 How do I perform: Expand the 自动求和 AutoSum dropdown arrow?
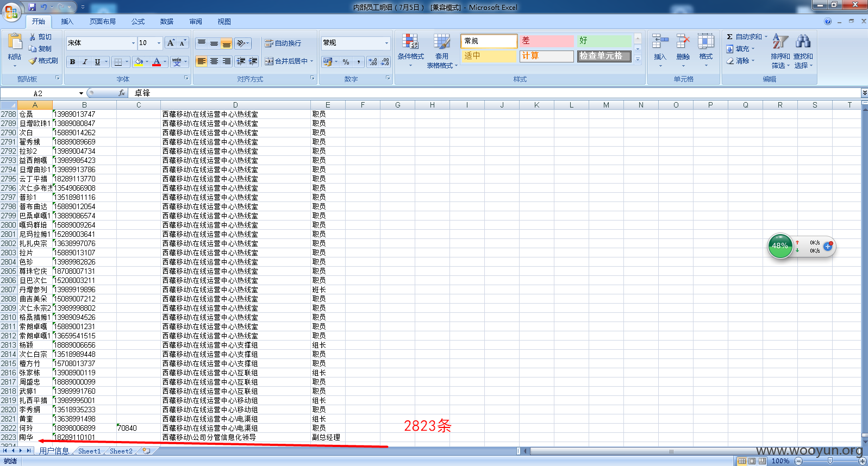point(766,37)
